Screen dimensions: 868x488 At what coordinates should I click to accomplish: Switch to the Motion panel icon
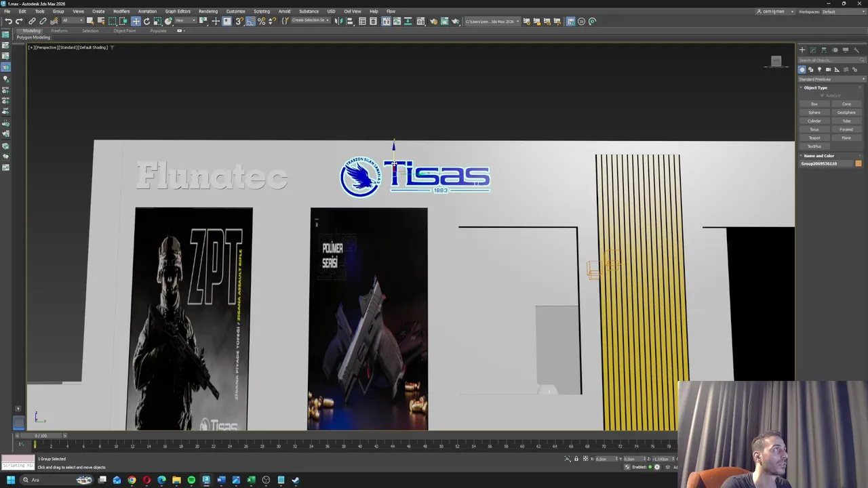point(835,49)
